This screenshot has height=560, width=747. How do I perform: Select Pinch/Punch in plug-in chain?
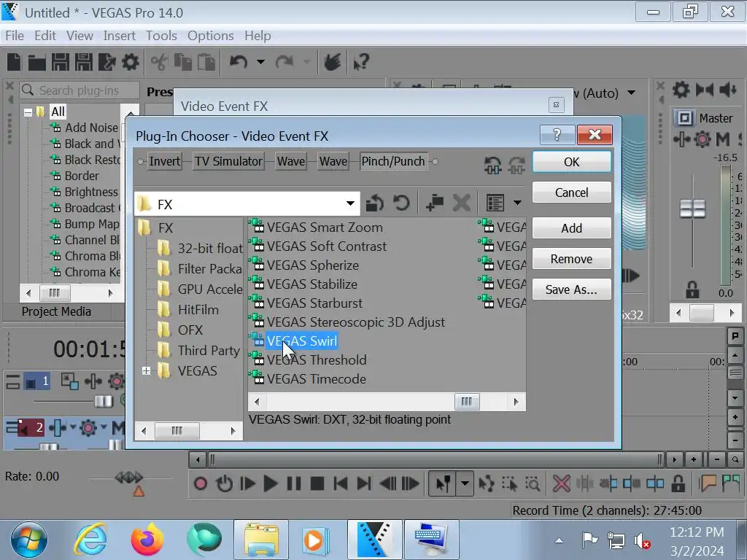tap(393, 161)
